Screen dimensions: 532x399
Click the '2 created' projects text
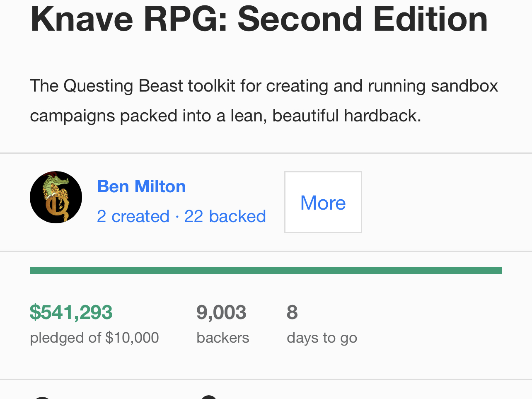point(133,216)
